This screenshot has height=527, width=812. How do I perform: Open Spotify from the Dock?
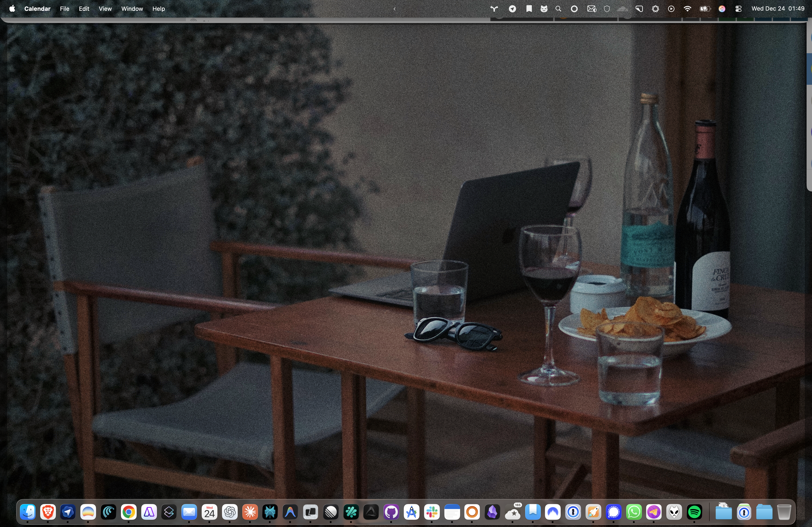(694, 512)
